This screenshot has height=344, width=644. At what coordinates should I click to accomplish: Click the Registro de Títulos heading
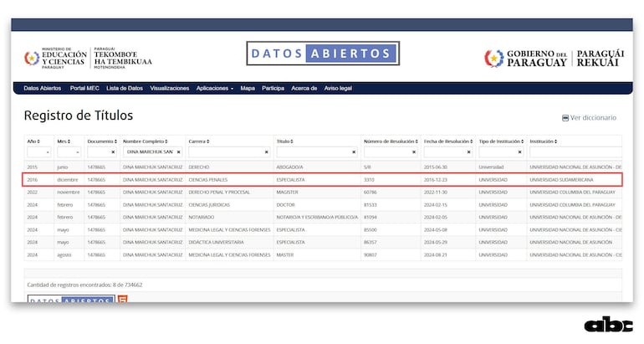coord(79,116)
